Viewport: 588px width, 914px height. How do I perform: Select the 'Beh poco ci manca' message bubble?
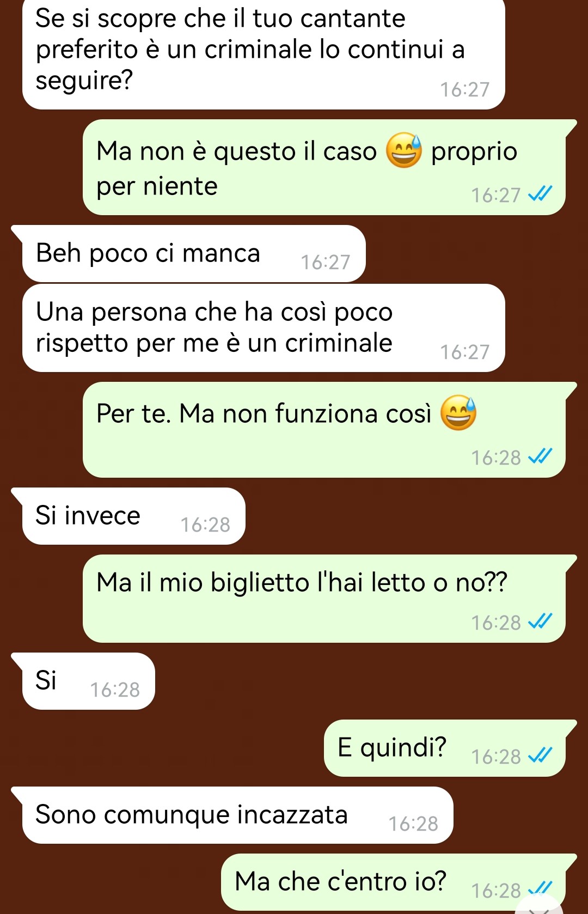(194, 254)
